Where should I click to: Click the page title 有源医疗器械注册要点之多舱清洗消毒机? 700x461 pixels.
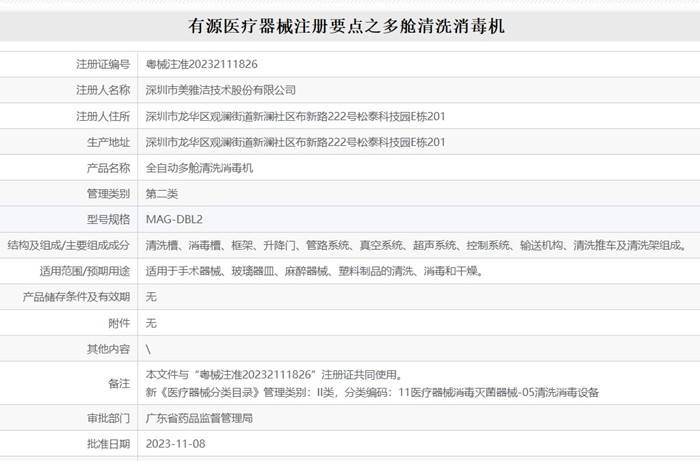346,26
